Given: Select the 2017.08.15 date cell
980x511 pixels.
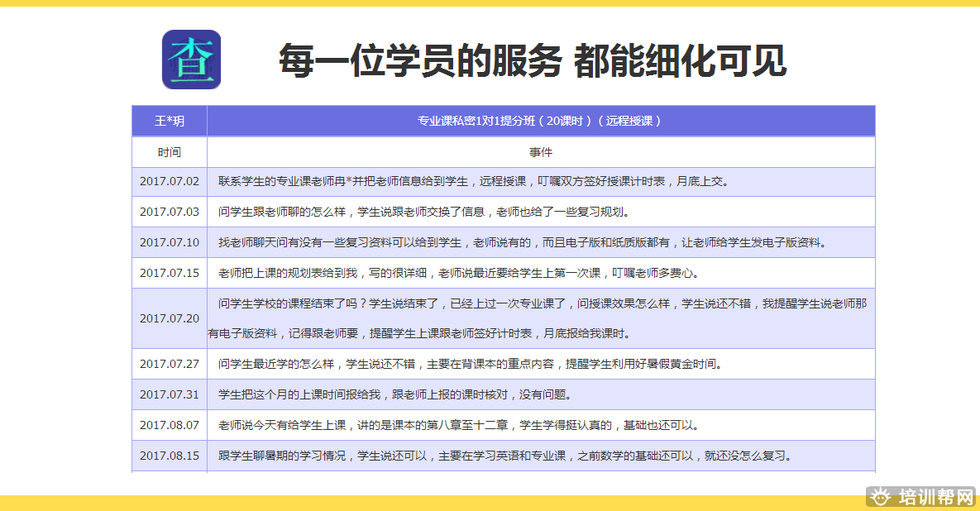Looking at the screenshot, I should coord(170,456).
